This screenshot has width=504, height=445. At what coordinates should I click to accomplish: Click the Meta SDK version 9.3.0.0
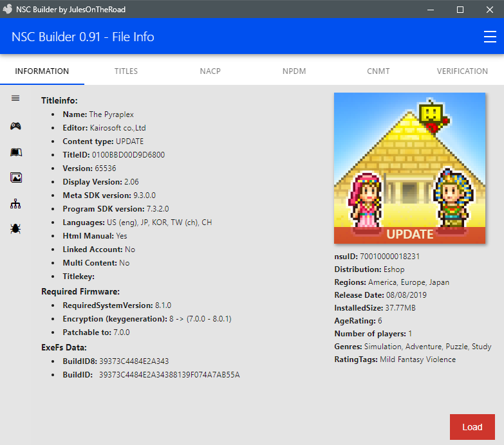(144, 195)
